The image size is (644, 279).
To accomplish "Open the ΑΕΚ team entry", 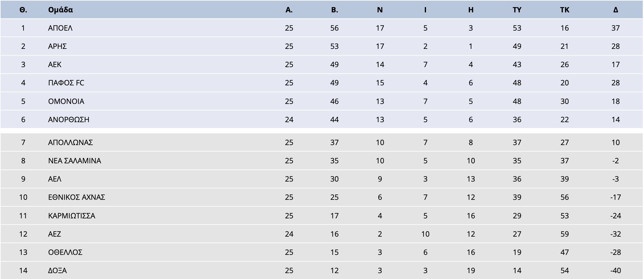I will point(54,65).
